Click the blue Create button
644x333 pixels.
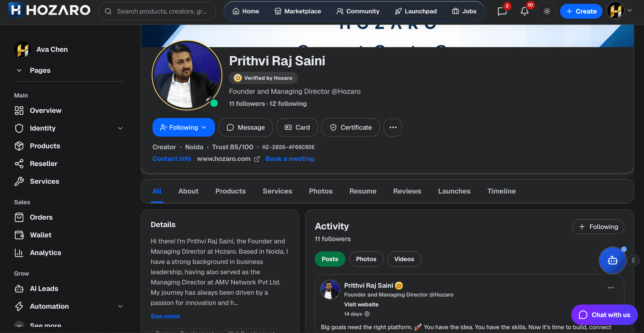click(581, 11)
